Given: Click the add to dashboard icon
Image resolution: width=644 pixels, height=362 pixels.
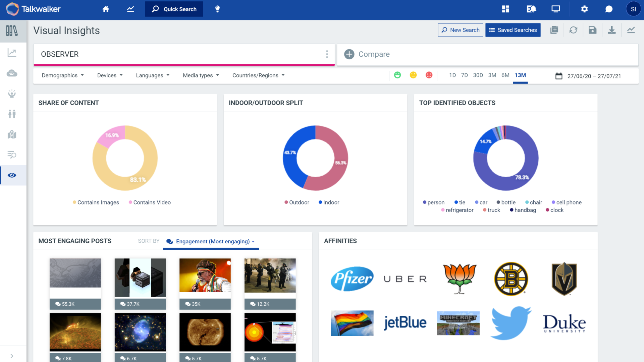Looking at the screenshot, I should (x=554, y=30).
